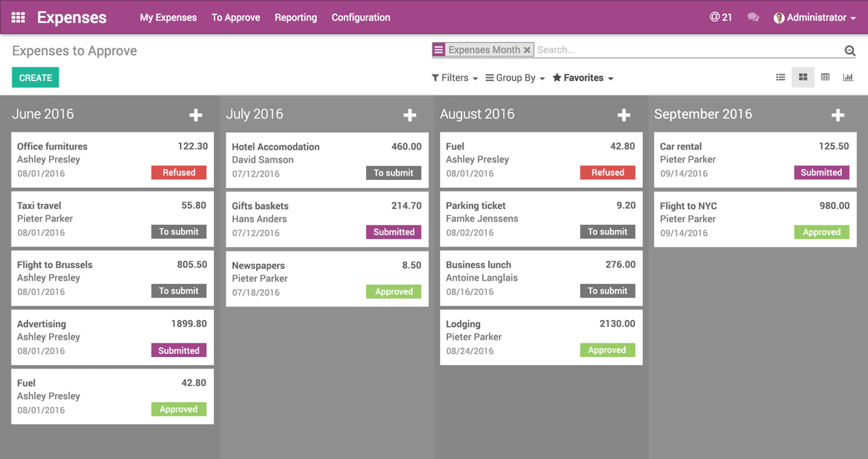
Task: Select the kanban view icon
Action: tap(803, 77)
